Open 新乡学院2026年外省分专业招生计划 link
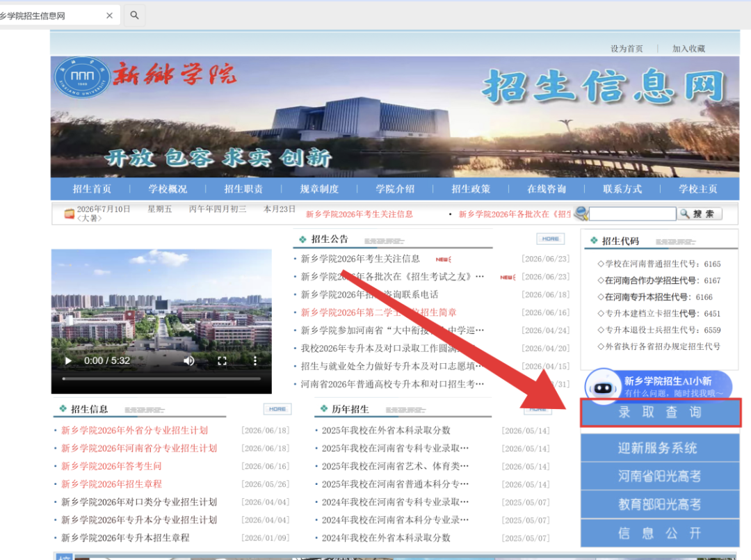 tap(135, 430)
